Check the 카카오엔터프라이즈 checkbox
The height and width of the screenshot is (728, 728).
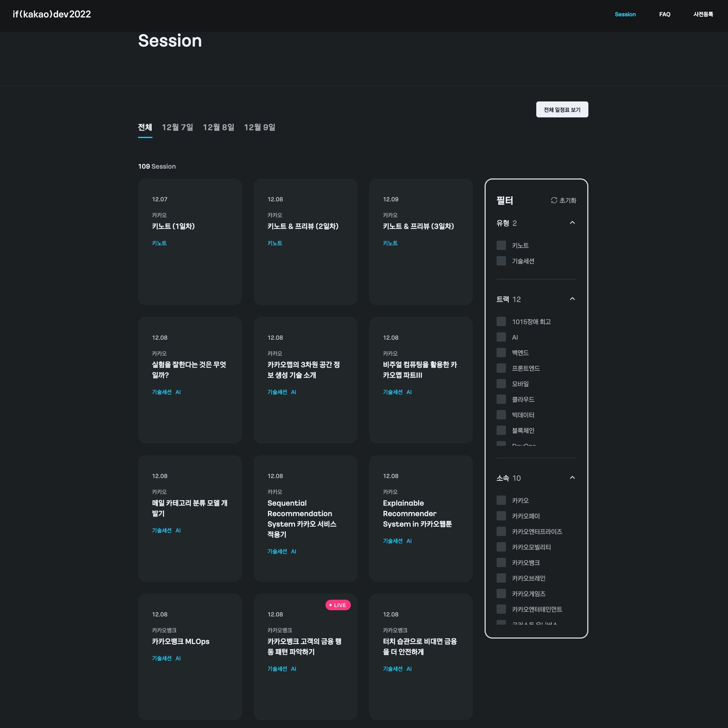coord(501,531)
